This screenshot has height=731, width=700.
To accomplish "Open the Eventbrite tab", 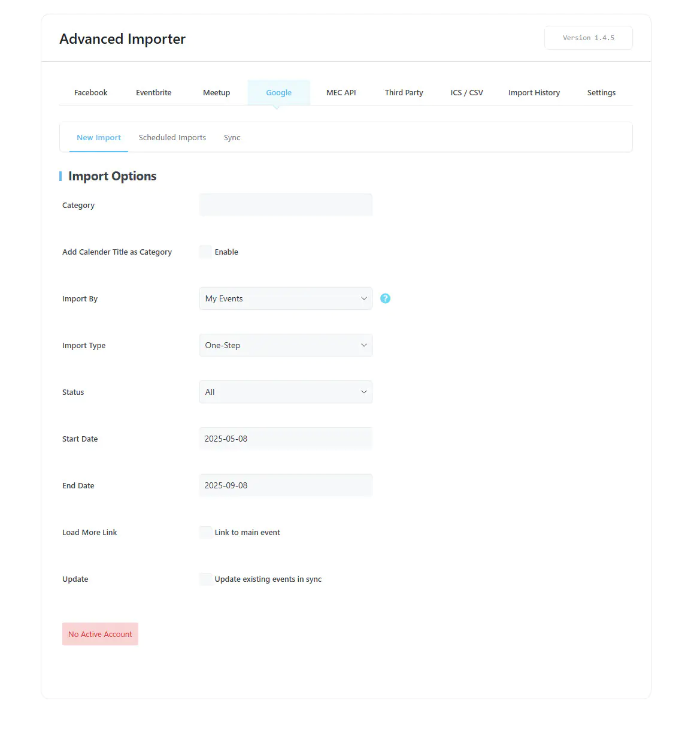I will tap(154, 93).
